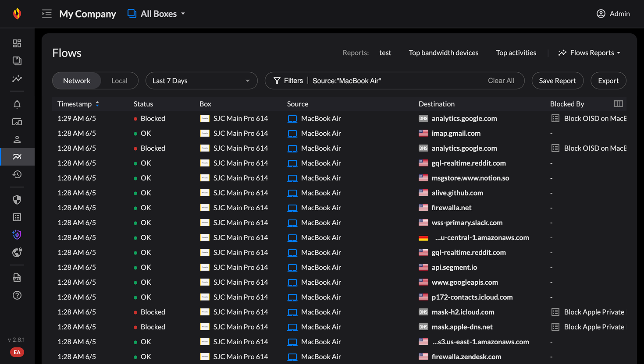
Task: Click the red EA badge
Action: click(x=17, y=352)
